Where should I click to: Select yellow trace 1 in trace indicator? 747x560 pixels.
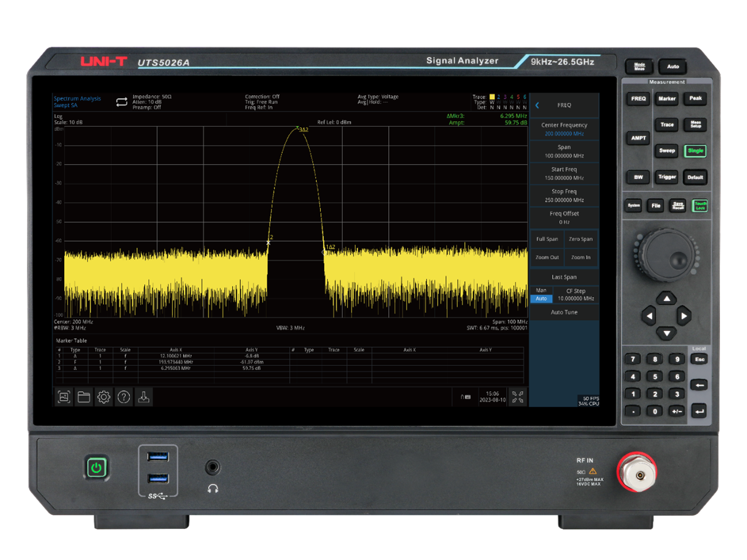492,96
